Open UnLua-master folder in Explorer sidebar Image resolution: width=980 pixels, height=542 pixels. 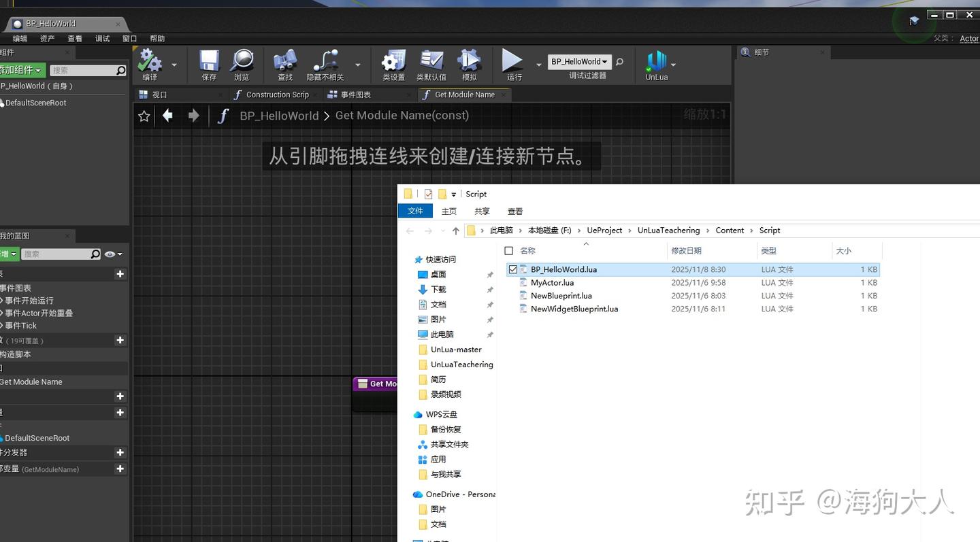click(456, 350)
